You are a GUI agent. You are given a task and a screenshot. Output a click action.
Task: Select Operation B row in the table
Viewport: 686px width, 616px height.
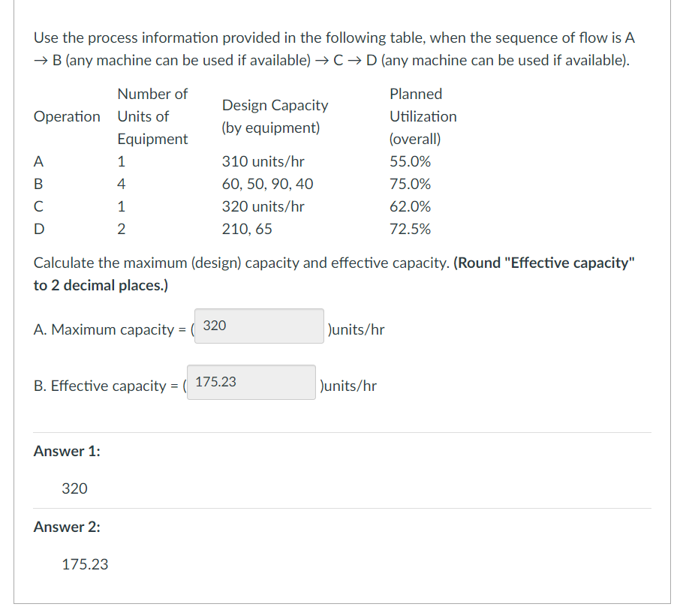coord(225,183)
